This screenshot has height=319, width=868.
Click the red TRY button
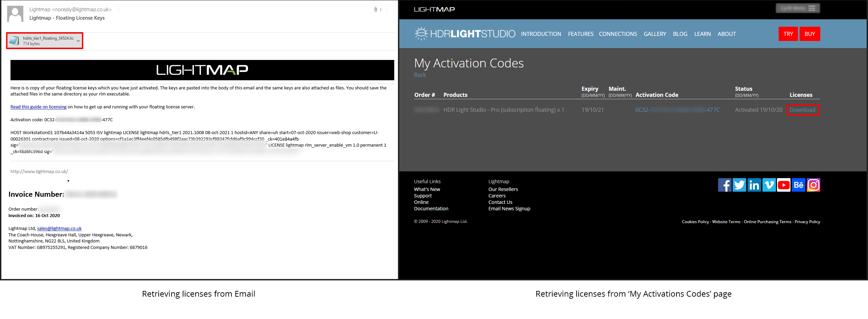click(788, 34)
